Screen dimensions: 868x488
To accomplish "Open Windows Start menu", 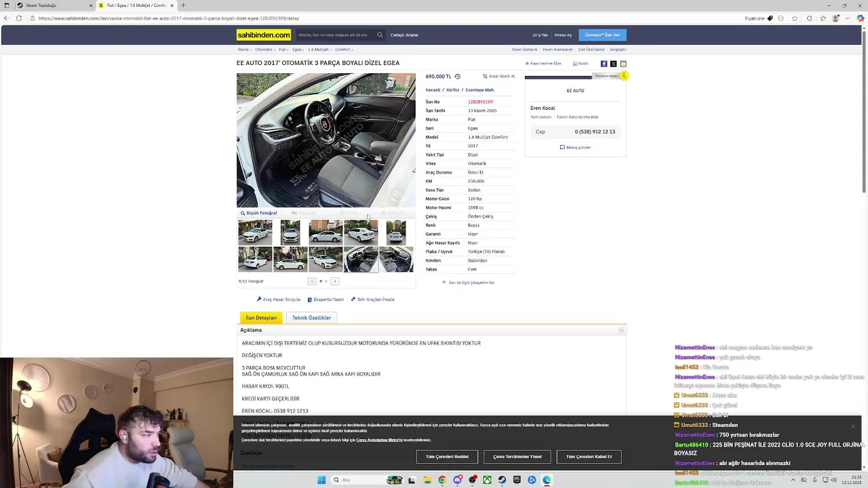I will coord(321,480).
